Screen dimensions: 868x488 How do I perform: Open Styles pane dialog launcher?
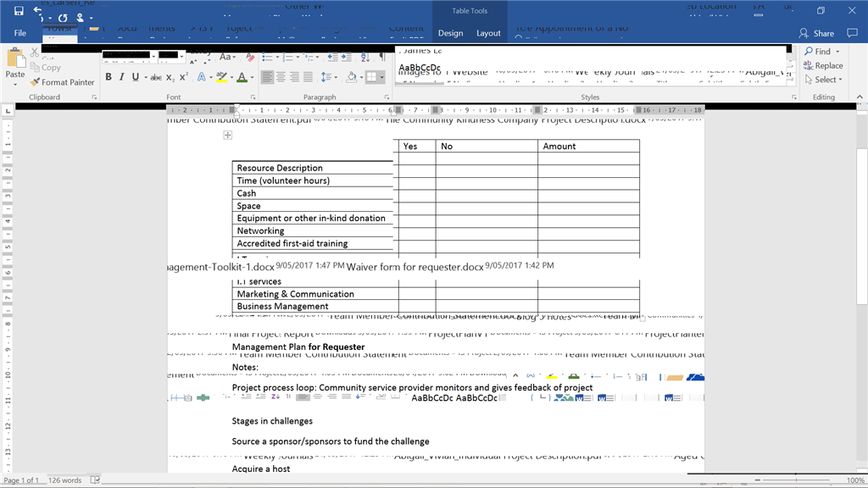pos(793,97)
